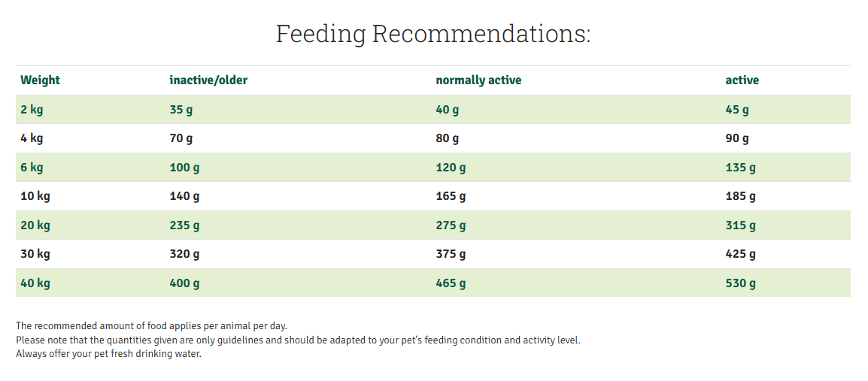
Task: Select the 80 g normally active value
Action: [x=448, y=138]
